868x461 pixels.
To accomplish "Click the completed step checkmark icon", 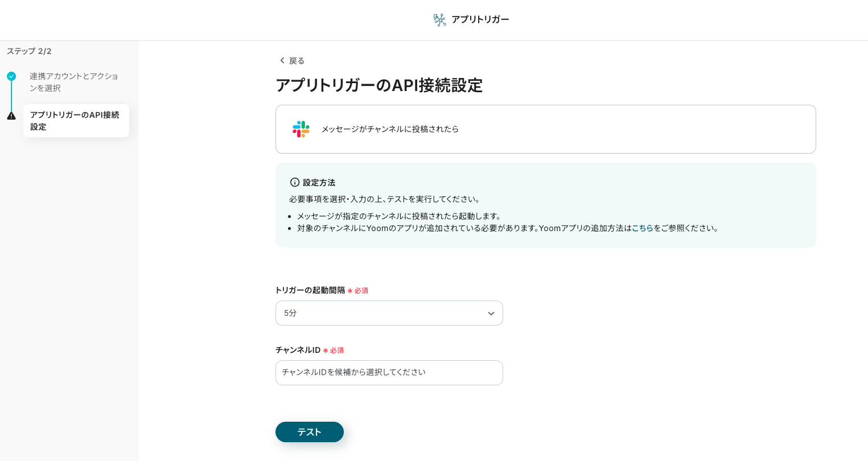I will point(11,76).
